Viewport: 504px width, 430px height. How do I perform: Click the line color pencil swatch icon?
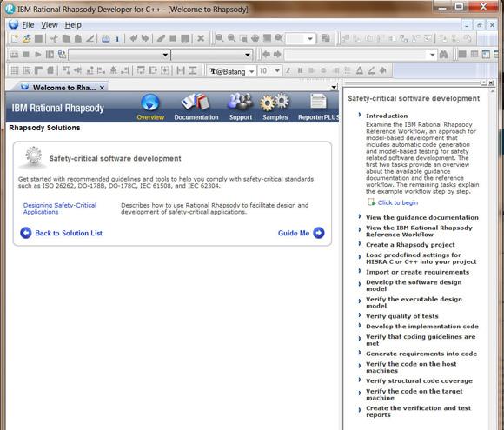coord(371,70)
